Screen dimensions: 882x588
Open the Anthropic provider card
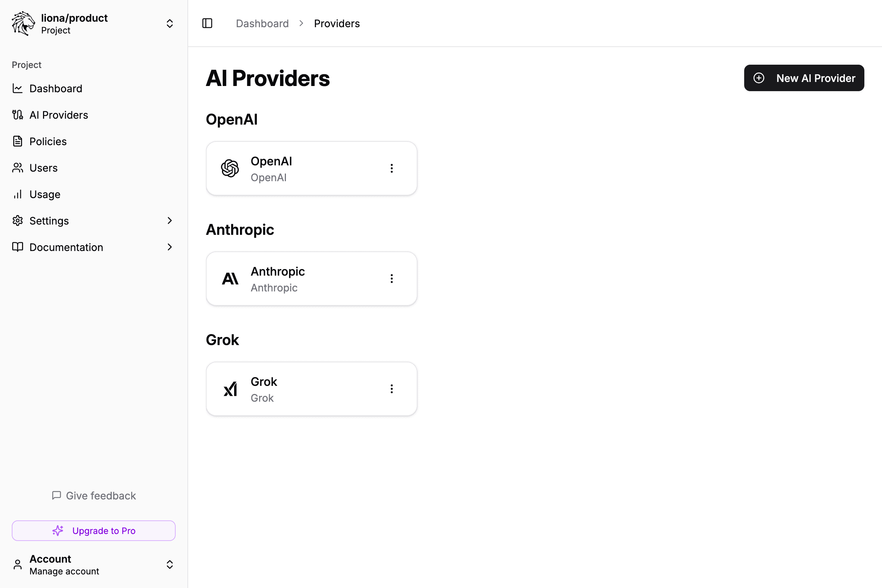click(x=312, y=279)
